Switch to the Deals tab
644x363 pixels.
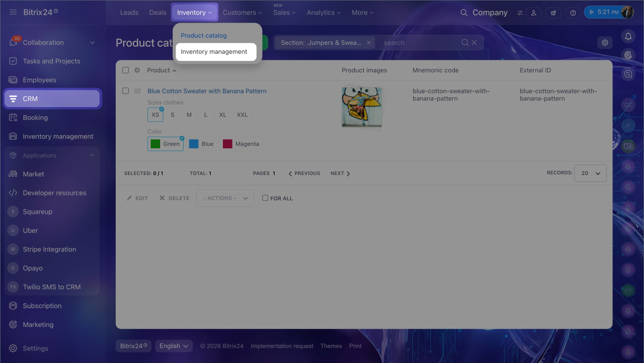[x=158, y=13]
